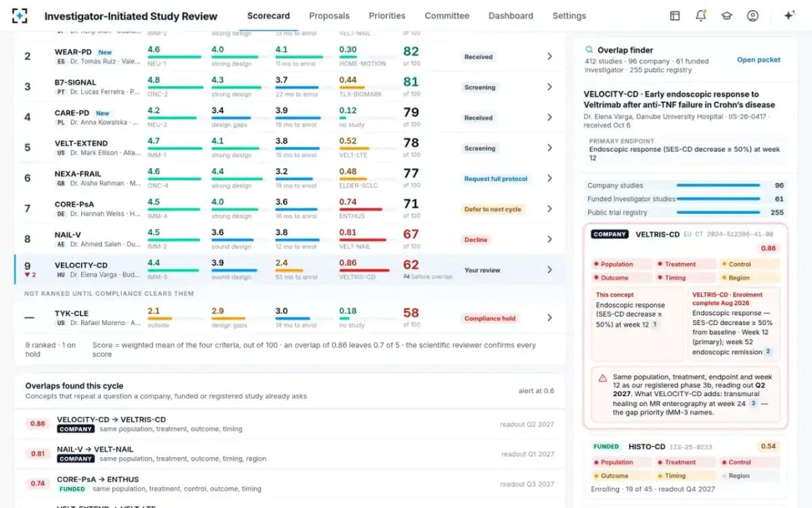Expand the WEAR-PD row chevron
Viewport: 812px width, 508px height.
point(549,57)
